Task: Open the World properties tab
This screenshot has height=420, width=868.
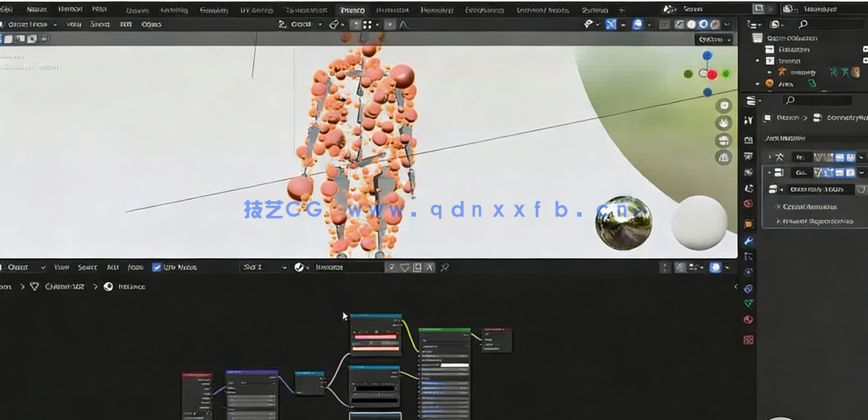Action: tap(748, 204)
